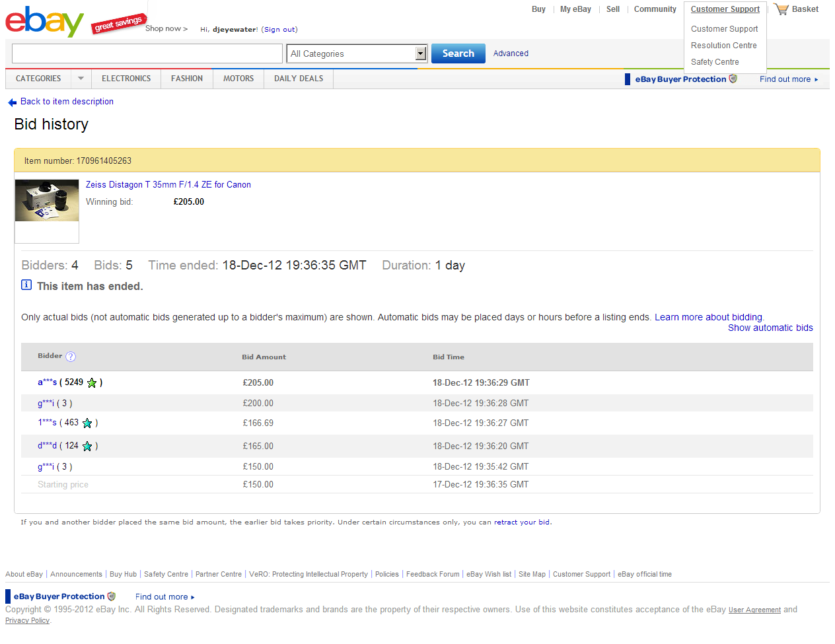The width and height of the screenshot is (835, 644).
Task: Click the Buy link
Action: point(538,9)
